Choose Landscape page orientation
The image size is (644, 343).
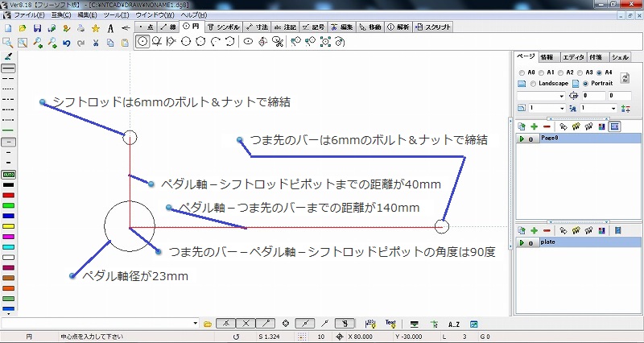click(531, 83)
